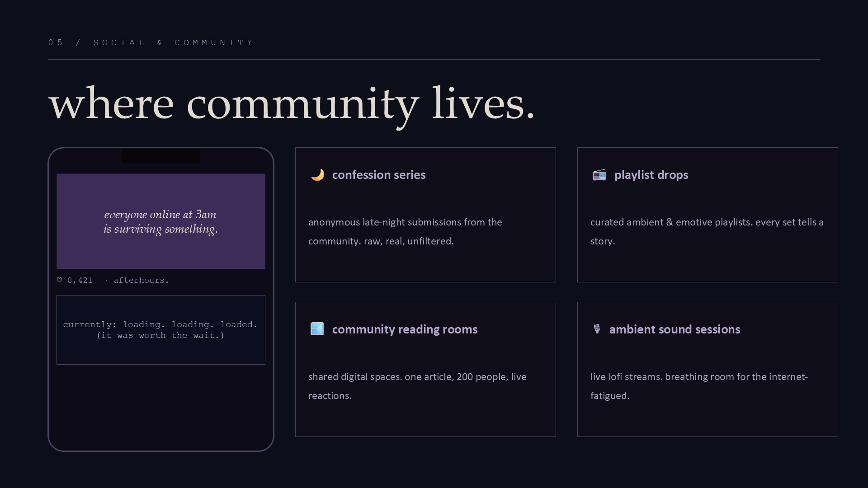Click the "afterhours." handle under the post
Image resolution: width=868 pixels, height=488 pixels.
[x=141, y=280]
